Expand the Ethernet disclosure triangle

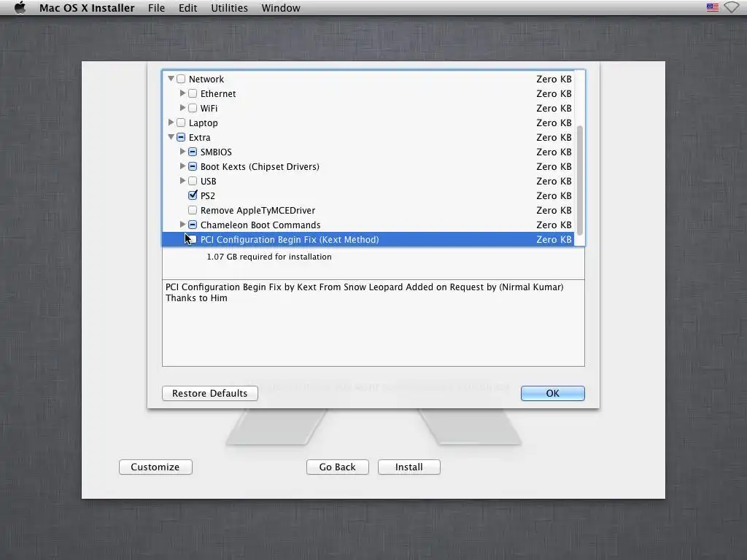182,93
